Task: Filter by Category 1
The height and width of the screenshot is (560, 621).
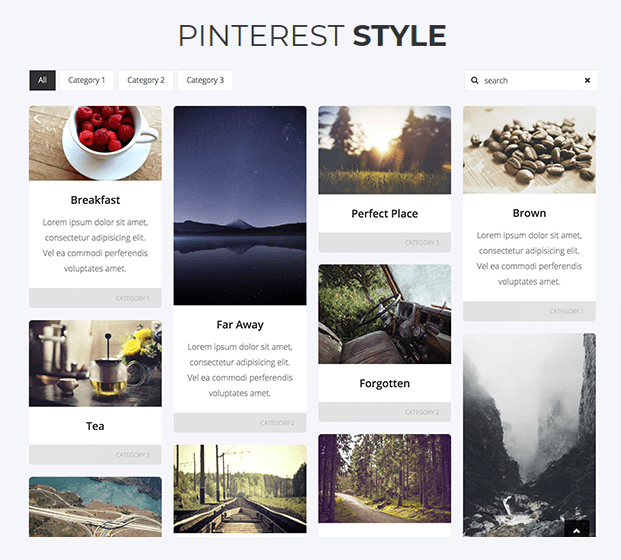Action: [87, 80]
